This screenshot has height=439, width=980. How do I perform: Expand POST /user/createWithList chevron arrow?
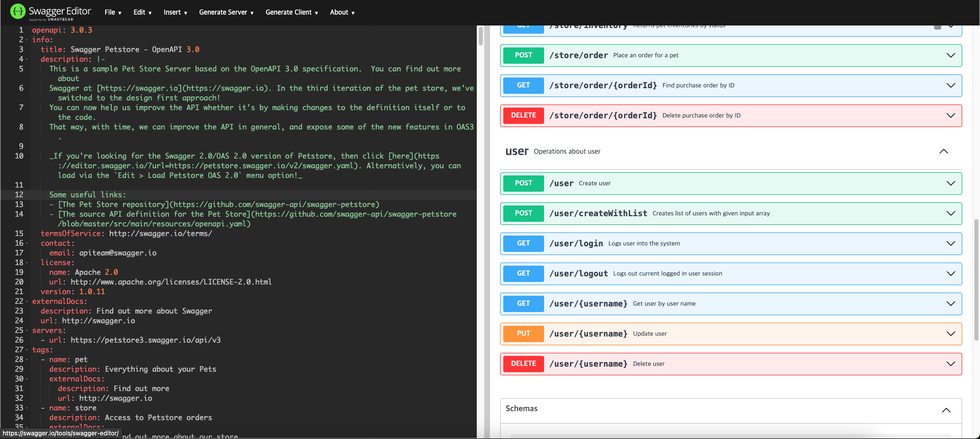(950, 214)
